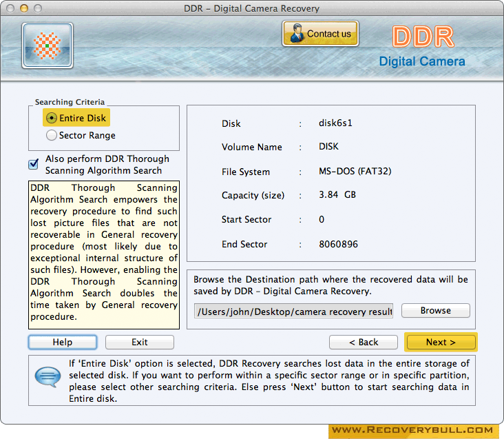
Task: Click the window title DDR - Digital Camera Recovery
Action: (x=252, y=8)
